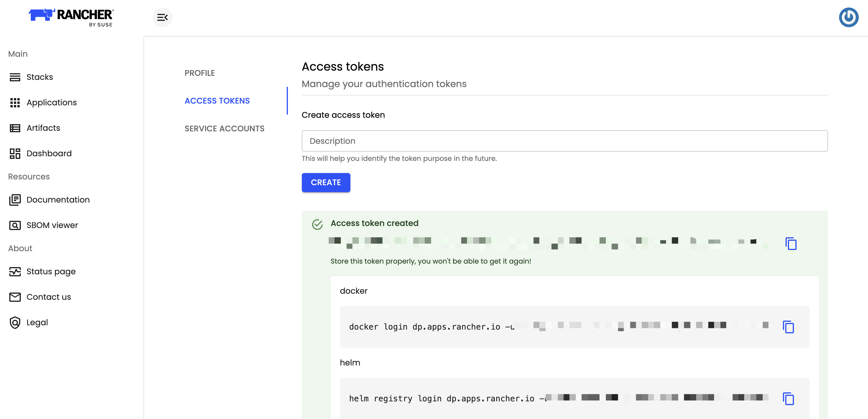
Task: Open the Stacks page
Action: [40, 77]
